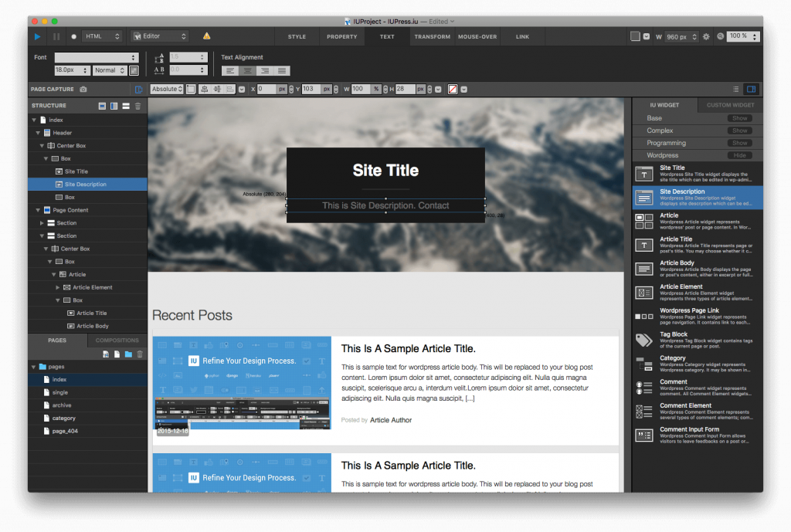Click the Article widget grid icon
Screen dimensions: 791x532
[643, 221]
